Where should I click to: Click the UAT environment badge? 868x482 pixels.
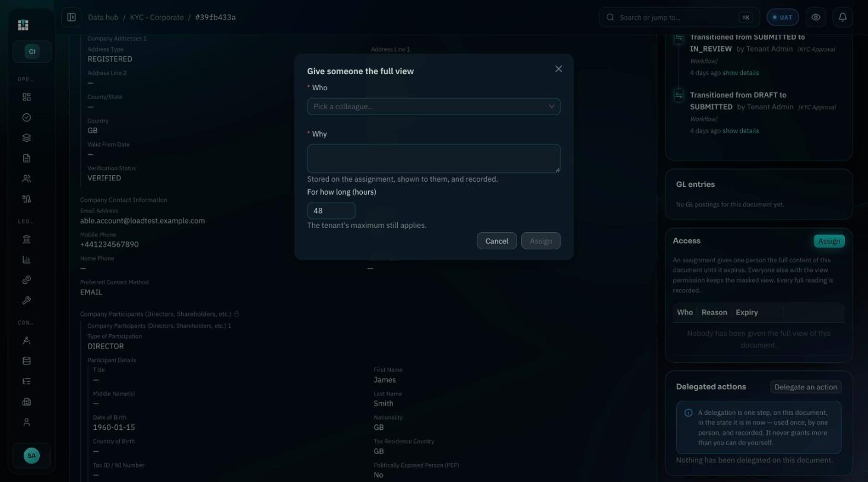(783, 17)
